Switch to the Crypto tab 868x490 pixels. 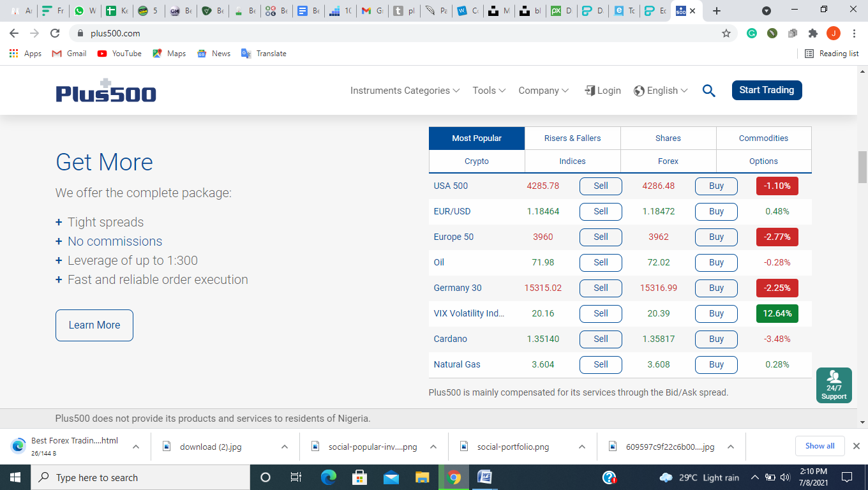(477, 161)
